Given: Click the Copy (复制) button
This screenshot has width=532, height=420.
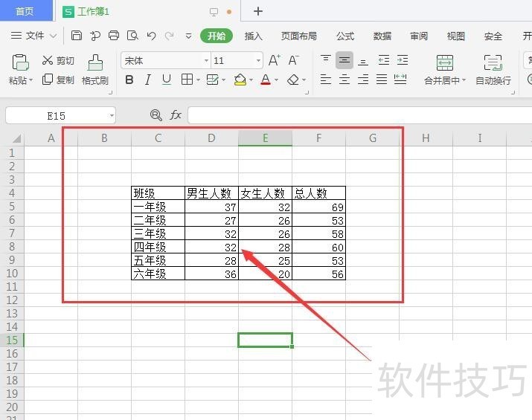Looking at the screenshot, I should click(x=58, y=80).
